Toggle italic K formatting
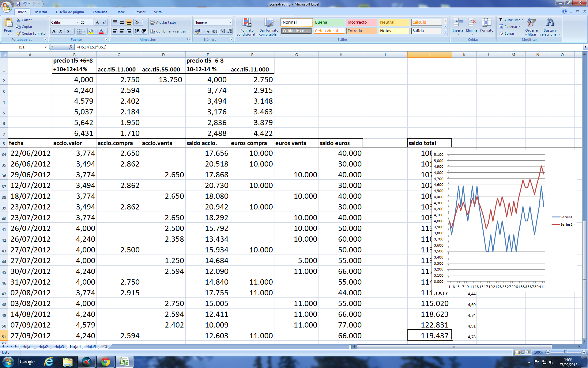Screen dimensions: 588x368 pos(61,31)
